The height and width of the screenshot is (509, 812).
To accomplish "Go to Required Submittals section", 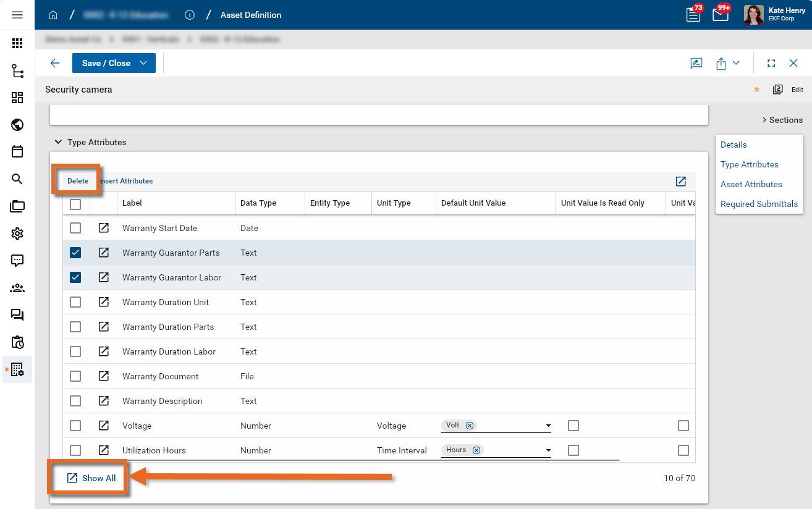I will click(x=759, y=204).
